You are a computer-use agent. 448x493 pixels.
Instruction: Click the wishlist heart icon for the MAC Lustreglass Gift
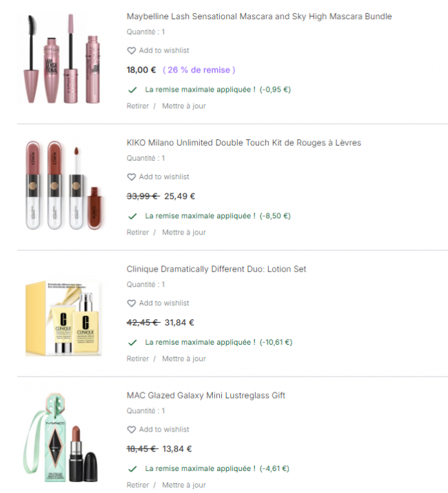(132, 430)
